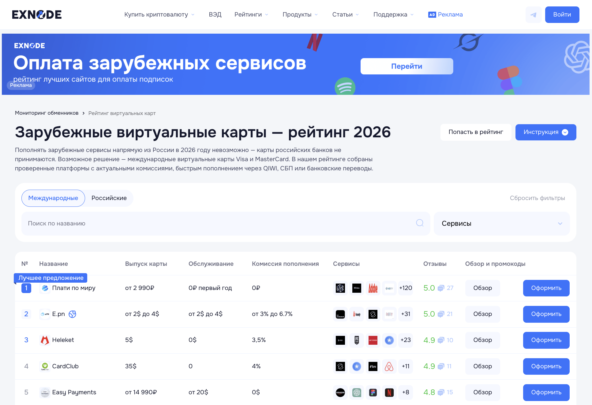Open the ВЭД menu item

point(215,15)
